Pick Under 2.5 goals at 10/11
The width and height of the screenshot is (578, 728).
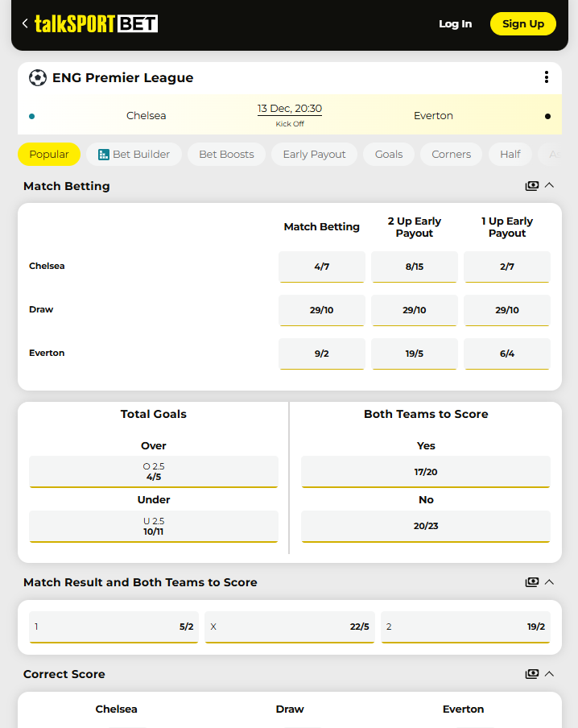153,526
